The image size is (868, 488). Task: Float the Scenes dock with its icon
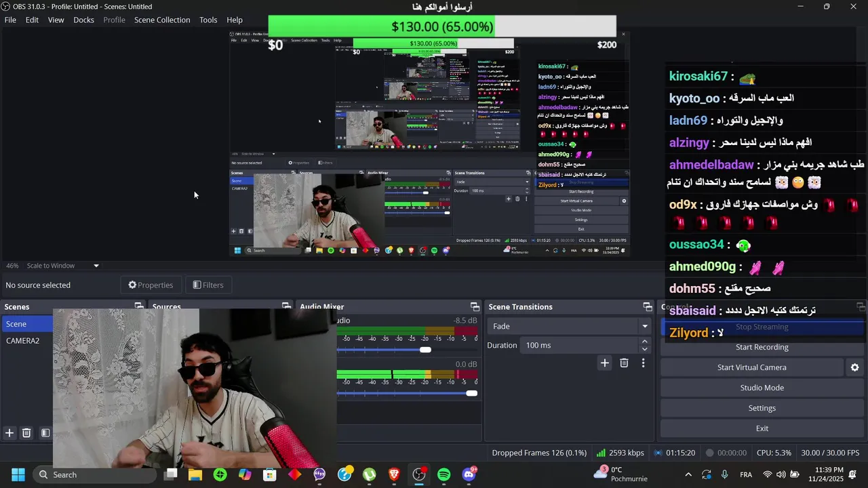[x=139, y=306]
